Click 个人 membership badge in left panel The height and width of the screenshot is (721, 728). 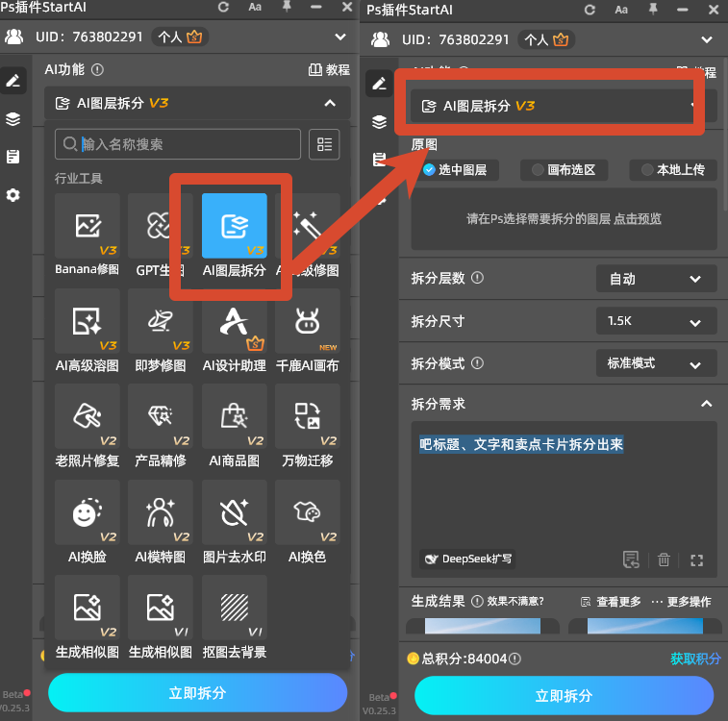tap(180, 37)
